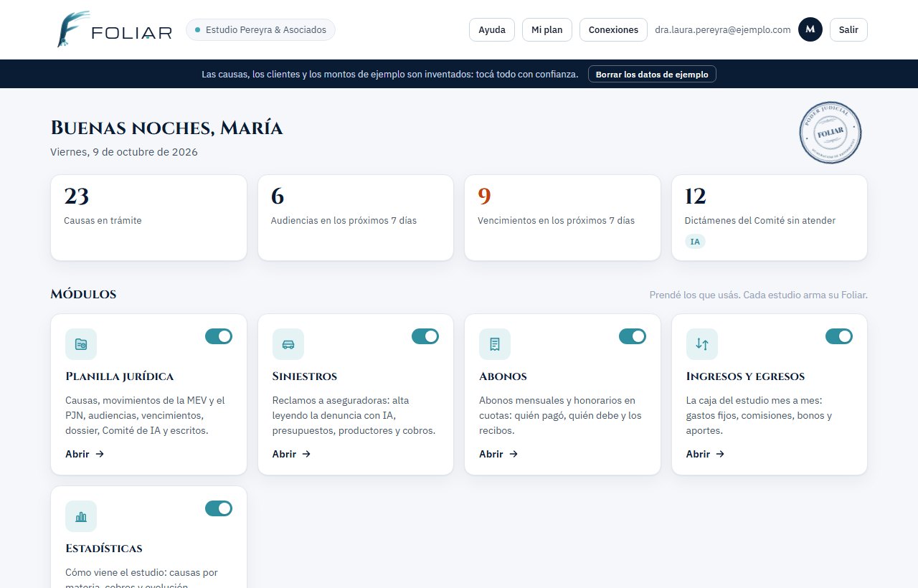Image resolution: width=918 pixels, height=588 pixels.
Task: Click Abrir on the Siniestros card
Action: (x=291, y=454)
